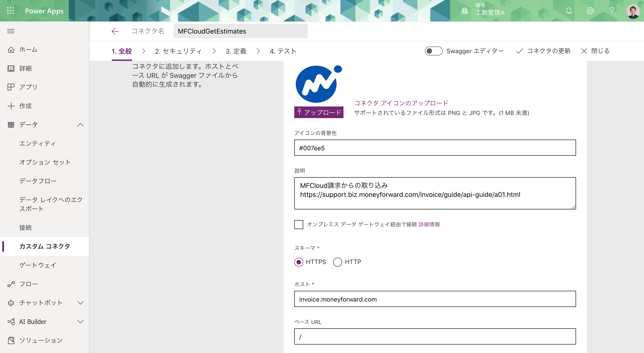The image size is (644, 353).
Task: Enable the Swagger エディター toggle
Action: coord(434,51)
